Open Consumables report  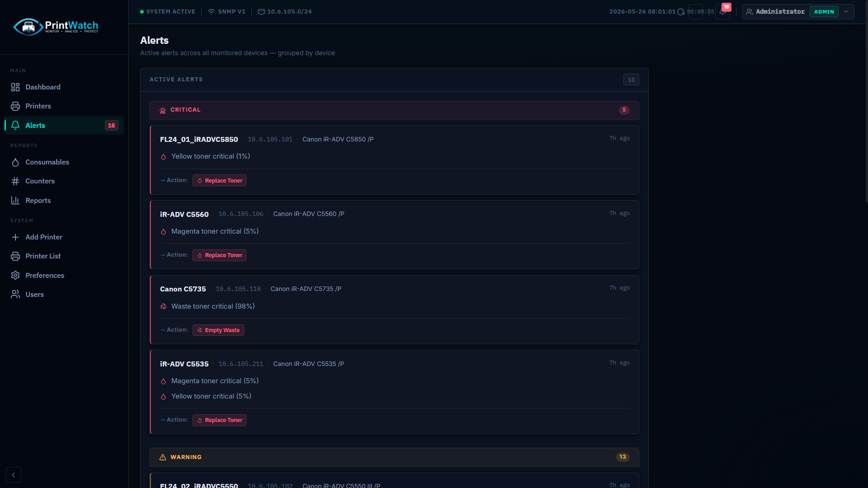point(64,162)
